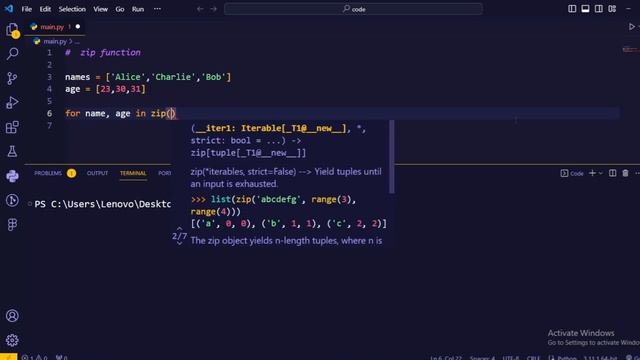Open the Python extension view

(x=12, y=176)
